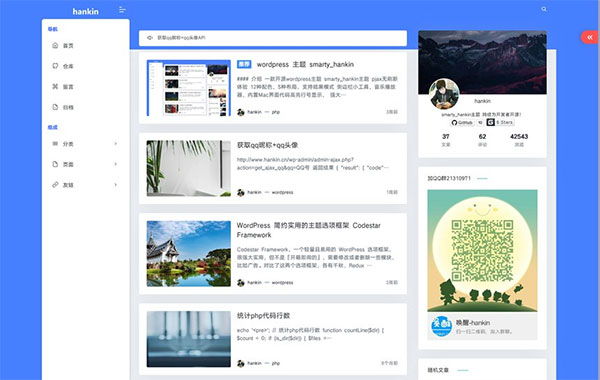
Task: Click the temple landscape post thumbnail
Action: (189, 254)
